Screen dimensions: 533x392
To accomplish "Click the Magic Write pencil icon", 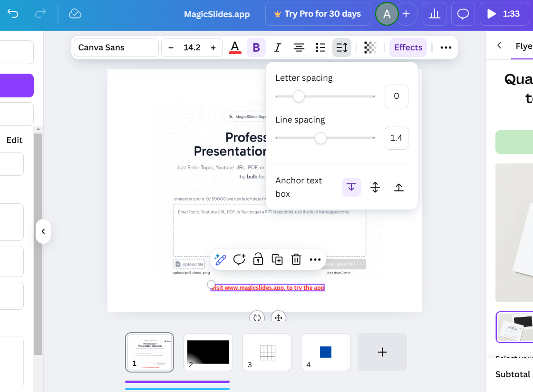I will [220, 259].
